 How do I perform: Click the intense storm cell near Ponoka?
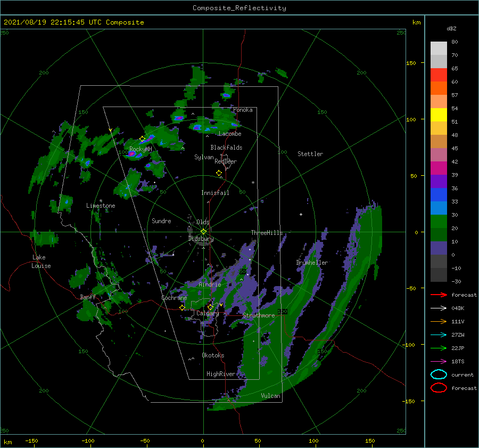click(226, 95)
